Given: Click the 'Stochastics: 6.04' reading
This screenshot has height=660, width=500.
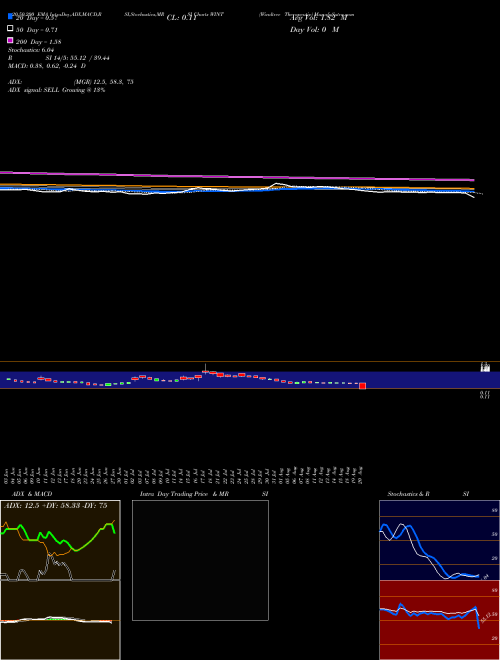Looking at the screenshot, I should [31, 50].
